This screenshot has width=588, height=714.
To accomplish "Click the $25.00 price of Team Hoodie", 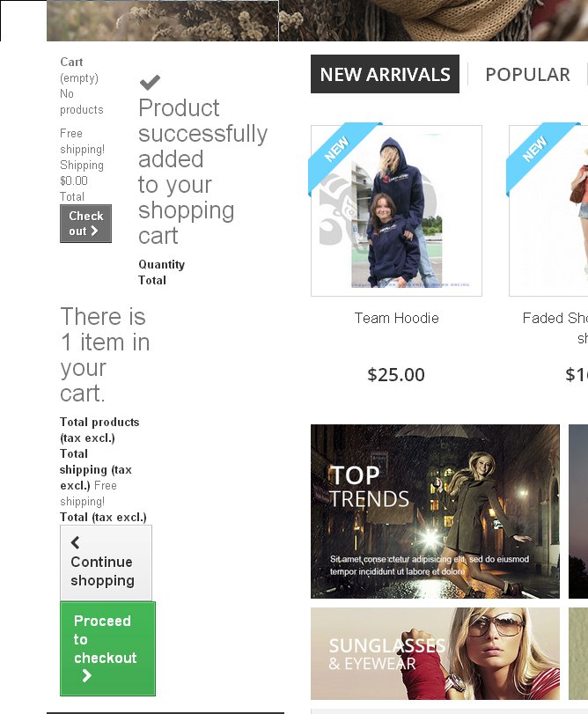I will click(x=396, y=375).
